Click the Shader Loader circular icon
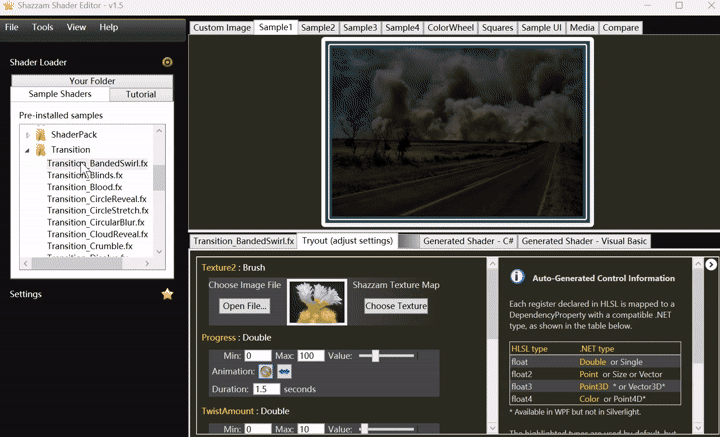 [167, 62]
